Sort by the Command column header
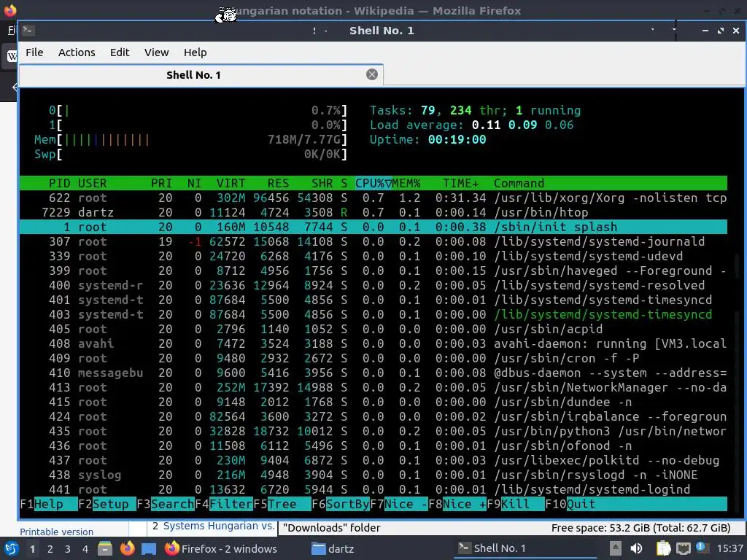 (x=519, y=183)
